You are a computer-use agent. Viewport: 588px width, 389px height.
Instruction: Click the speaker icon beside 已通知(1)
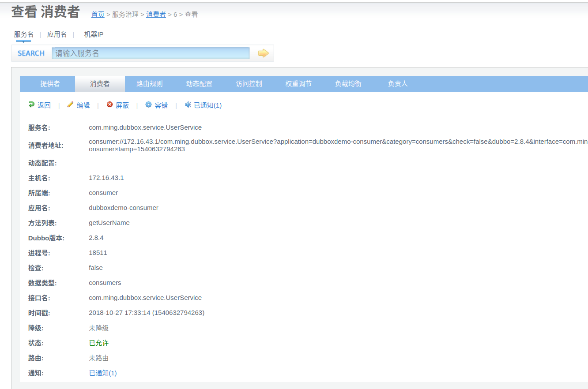[187, 105]
